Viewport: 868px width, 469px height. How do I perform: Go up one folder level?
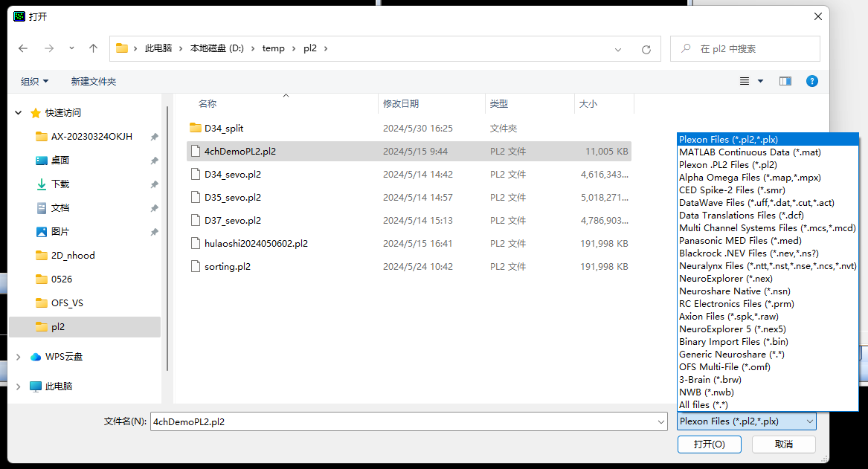93,48
